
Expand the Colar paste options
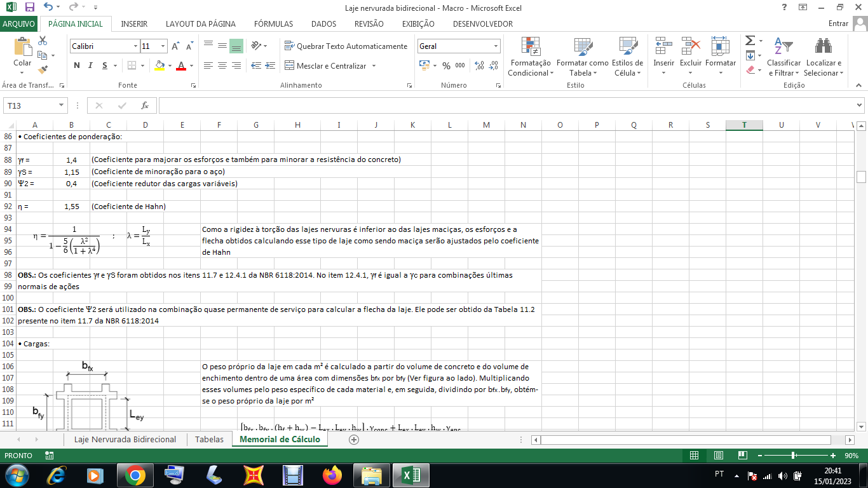(x=22, y=73)
